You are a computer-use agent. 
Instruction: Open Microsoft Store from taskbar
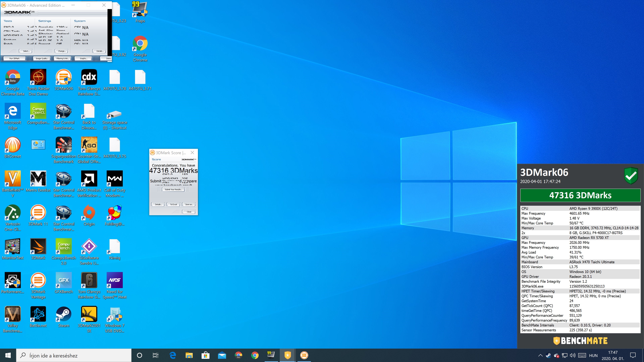pyautogui.click(x=205, y=355)
